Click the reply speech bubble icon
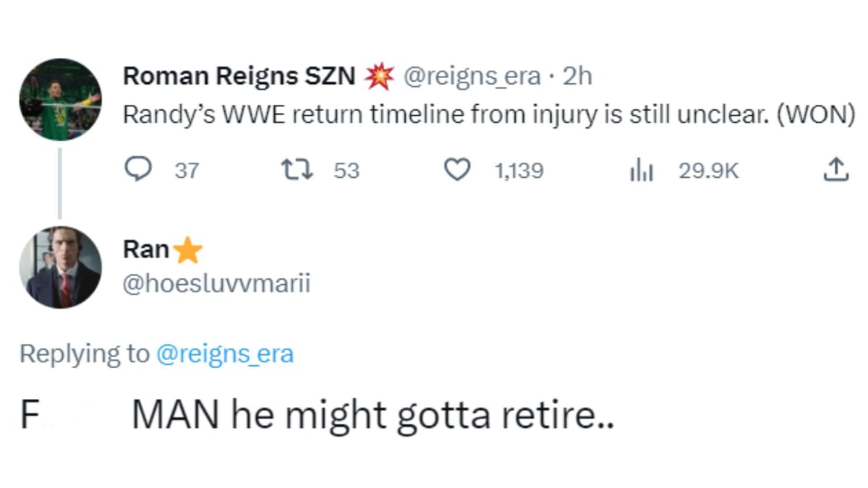 click(x=138, y=170)
